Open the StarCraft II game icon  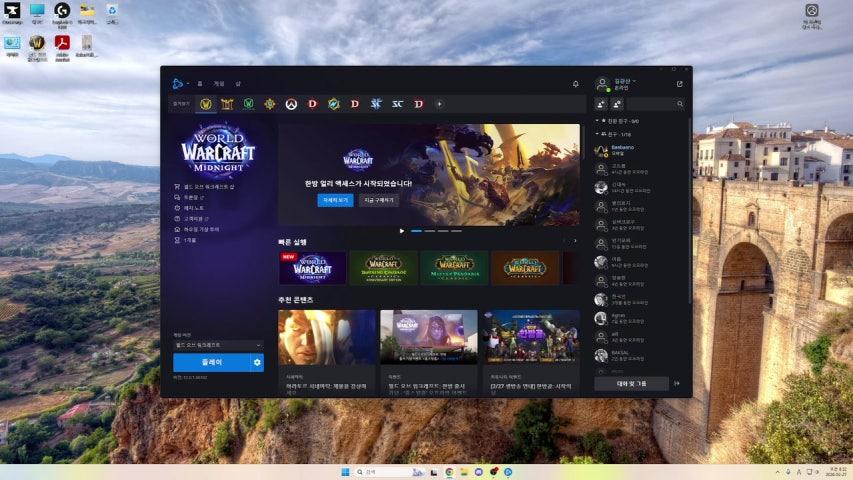pos(376,104)
